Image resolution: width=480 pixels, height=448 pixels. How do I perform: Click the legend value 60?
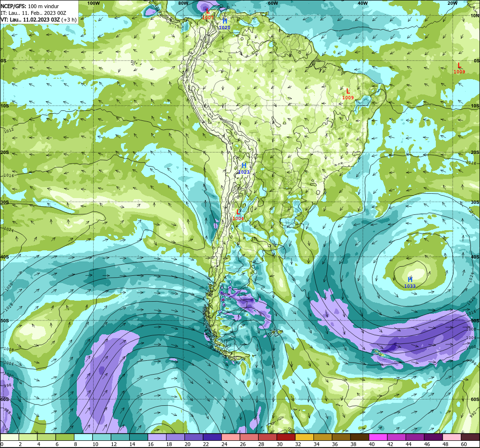(x=464, y=444)
